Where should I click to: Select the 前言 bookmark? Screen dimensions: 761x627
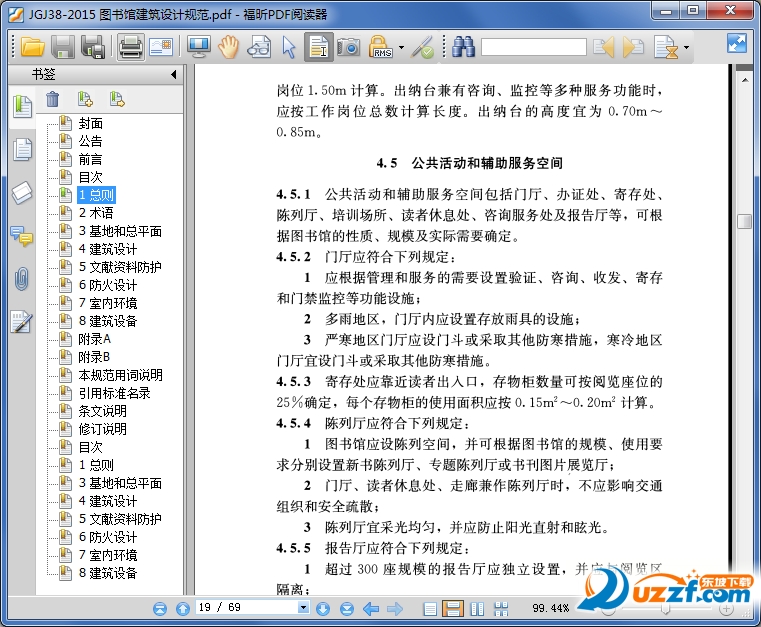coord(90,159)
